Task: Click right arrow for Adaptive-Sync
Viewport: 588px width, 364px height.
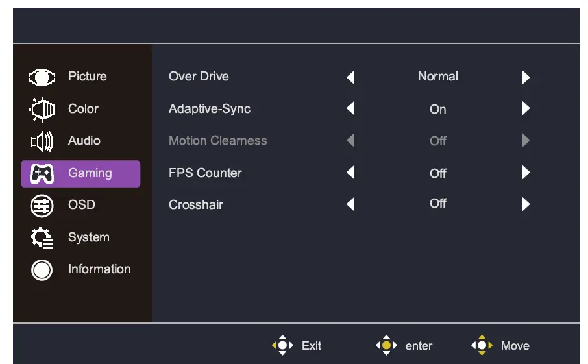Action: click(526, 108)
